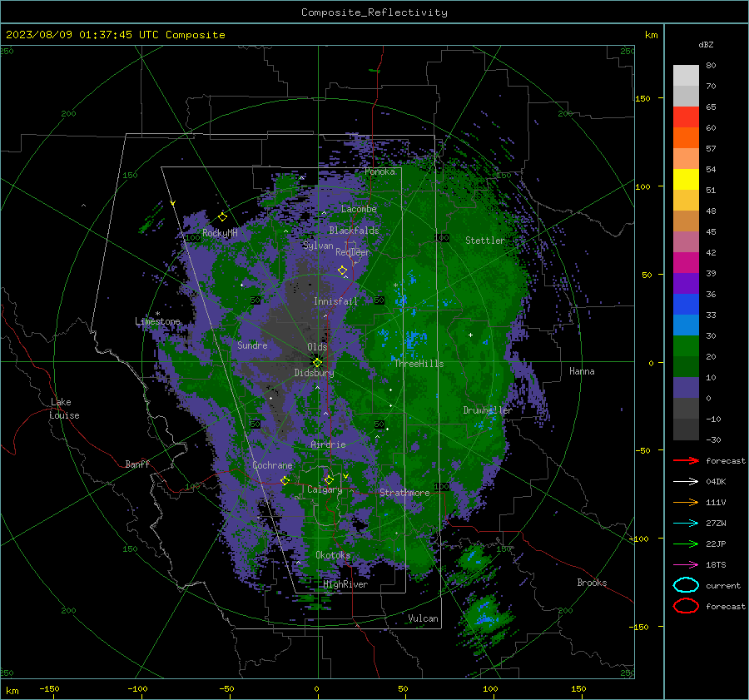The image size is (749, 700).
Task: Click the Banff label
Action: point(137,464)
